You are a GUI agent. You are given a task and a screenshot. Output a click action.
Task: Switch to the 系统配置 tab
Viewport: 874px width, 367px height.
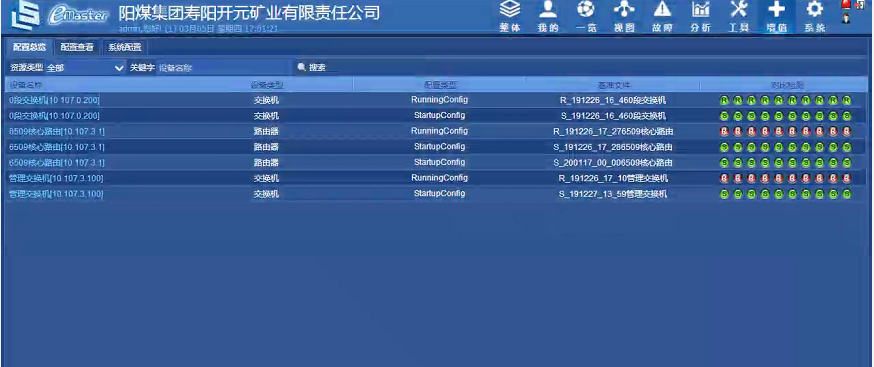click(125, 47)
